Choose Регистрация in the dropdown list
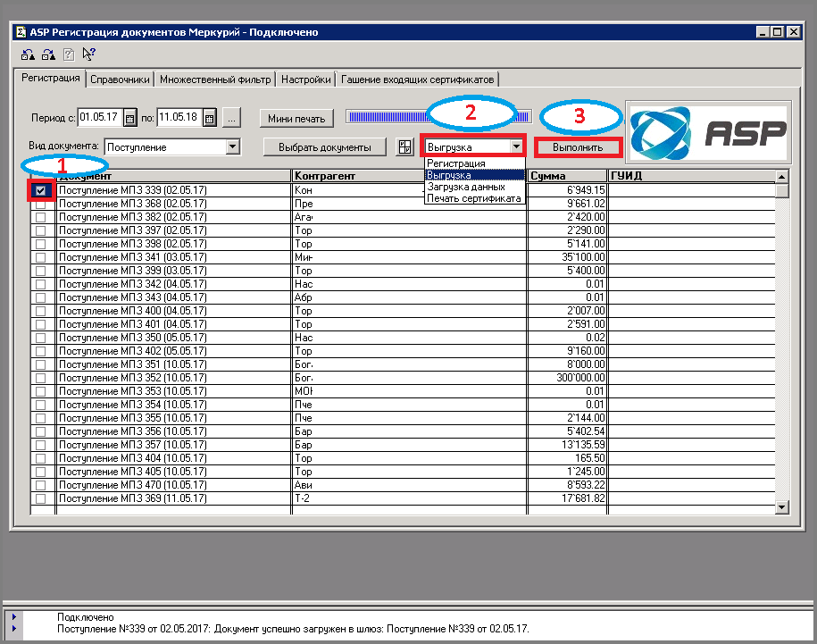This screenshot has width=817, height=644. pyautogui.click(x=475, y=163)
